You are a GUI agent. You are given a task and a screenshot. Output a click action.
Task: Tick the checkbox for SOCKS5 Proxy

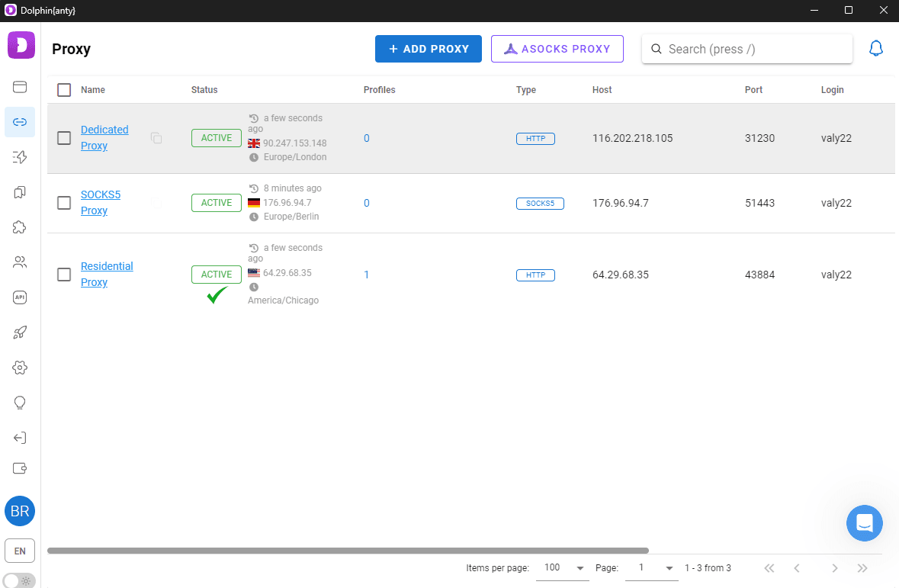click(64, 203)
